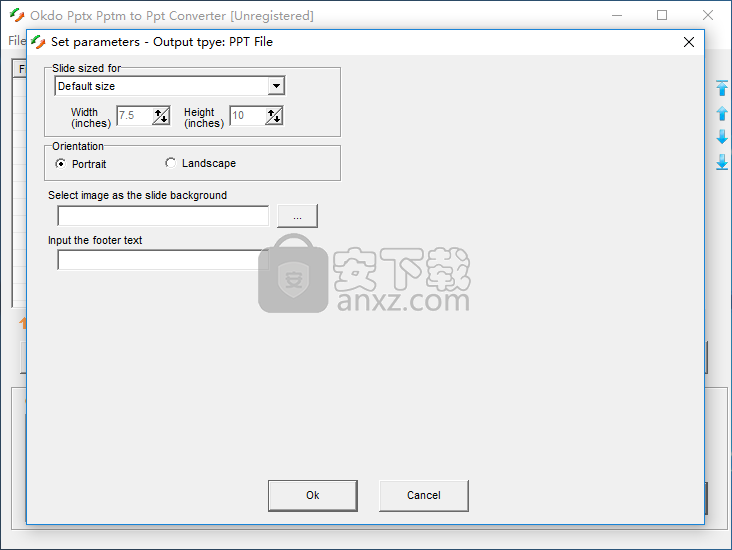
Task: Click move to bottom arrow icon in main window
Action: (x=722, y=162)
